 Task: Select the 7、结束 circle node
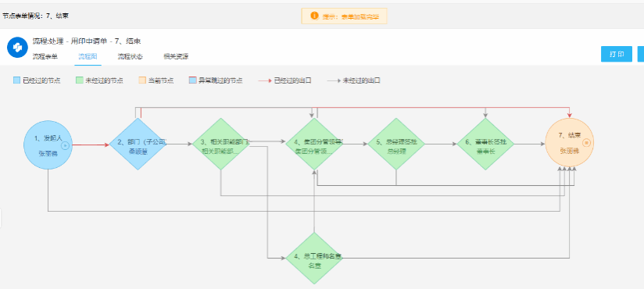[569, 142]
